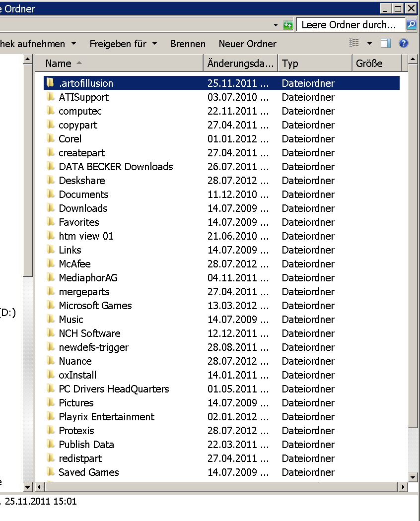Click the folder icon next to ATISupport
The height and width of the screenshot is (521, 420).
pos(50,97)
